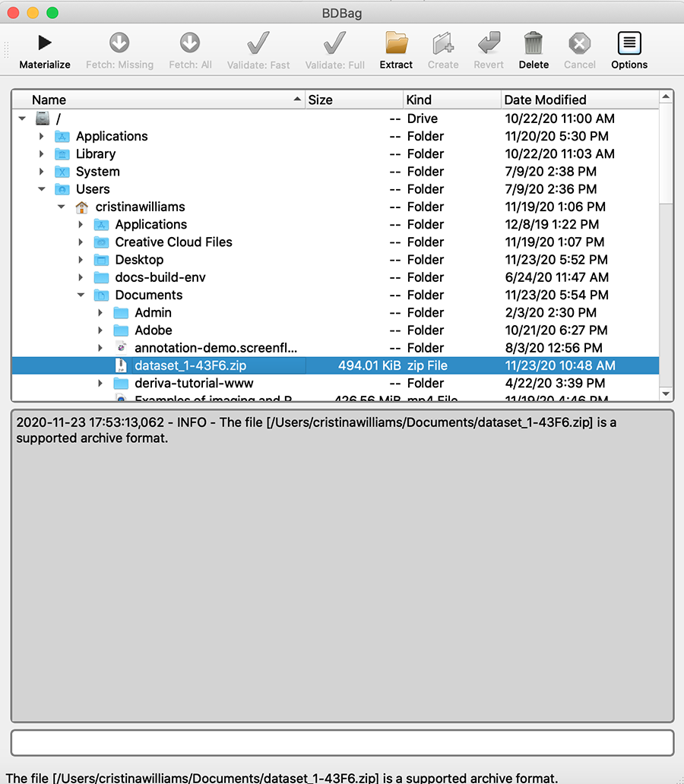Click the Extract folder icon
684x784 pixels.
point(396,43)
